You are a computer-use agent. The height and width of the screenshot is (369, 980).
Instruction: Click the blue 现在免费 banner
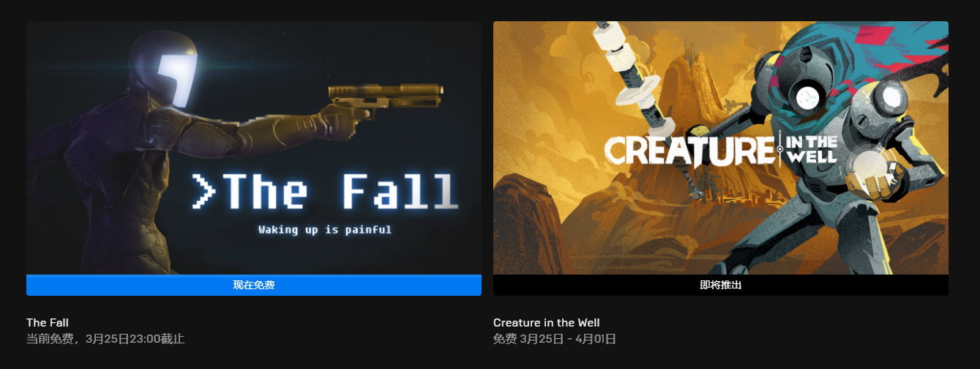pyautogui.click(x=254, y=285)
